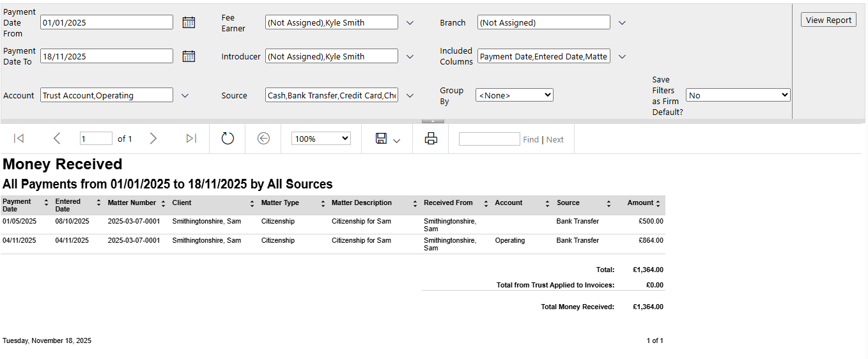Toggle sort on Payment Date column
This screenshot has width=868, height=359.
pyautogui.click(x=46, y=203)
